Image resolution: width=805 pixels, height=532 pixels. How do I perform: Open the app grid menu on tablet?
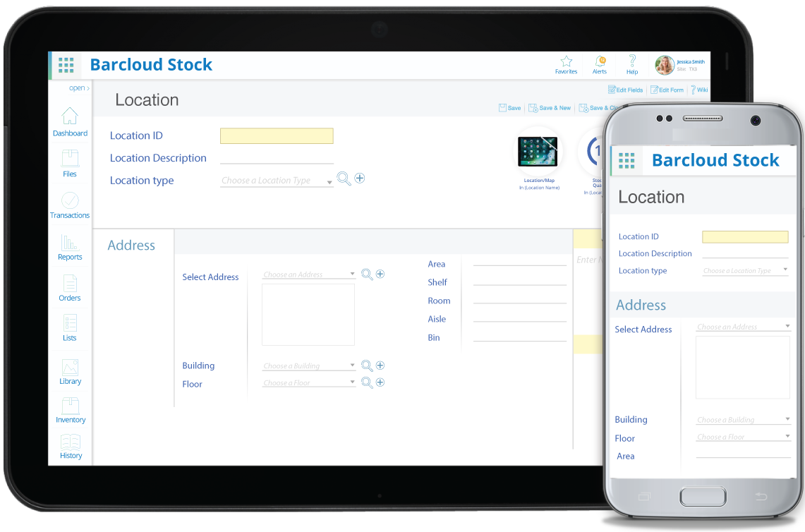click(66, 65)
